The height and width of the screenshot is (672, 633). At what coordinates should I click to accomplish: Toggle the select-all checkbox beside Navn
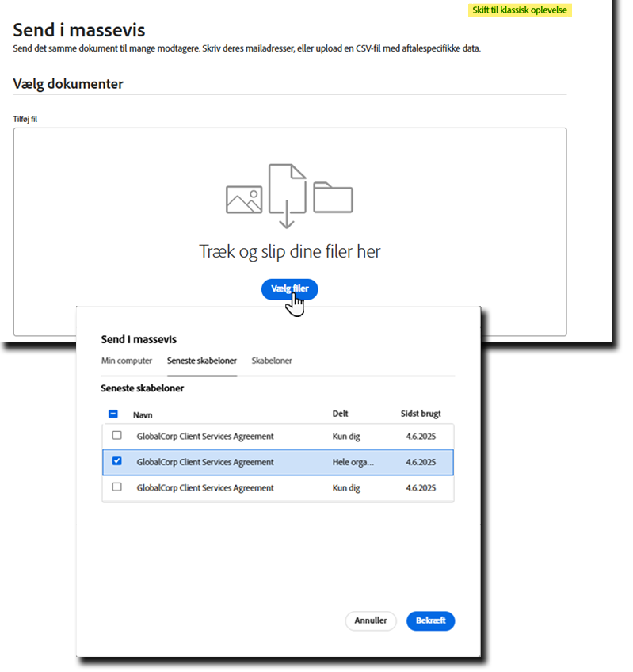point(113,414)
